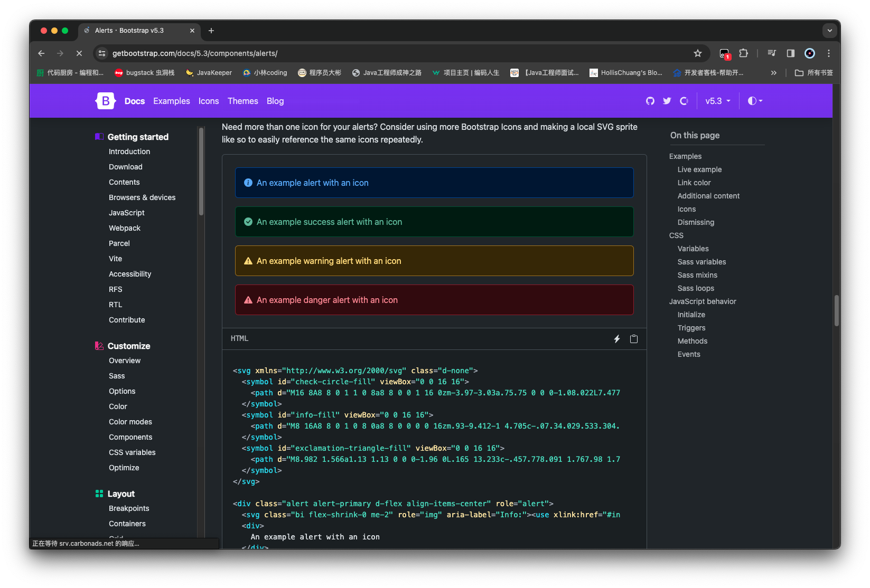Jump to Sass mixins section
Screen dimensions: 870x588
[x=697, y=275]
